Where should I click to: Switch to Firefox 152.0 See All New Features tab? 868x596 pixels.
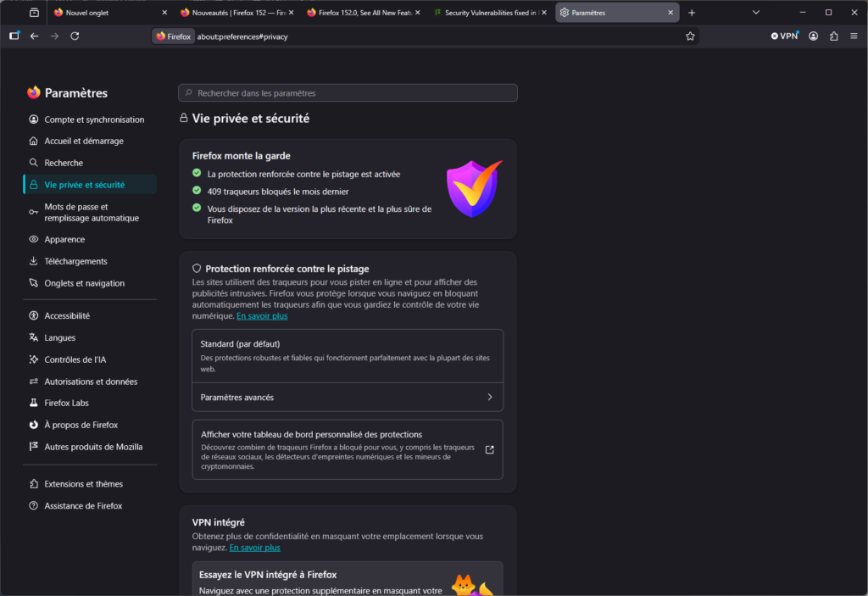[x=364, y=13]
